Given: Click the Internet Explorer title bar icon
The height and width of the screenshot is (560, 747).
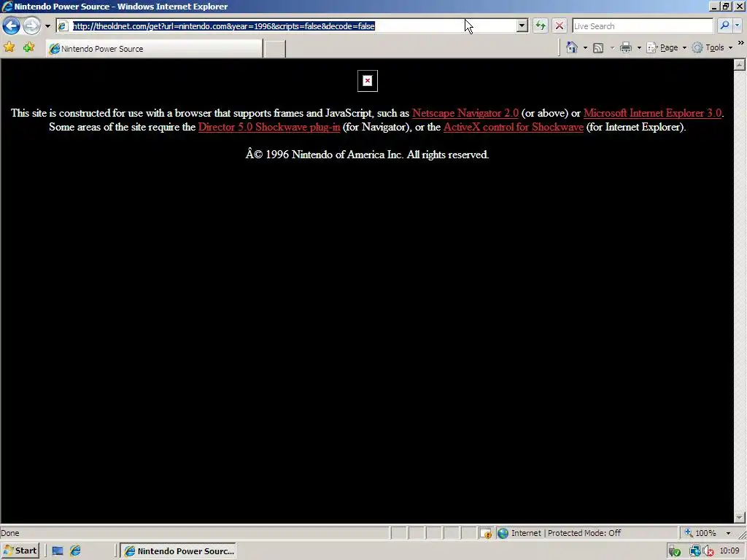Looking at the screenshot, I should 7,7.
